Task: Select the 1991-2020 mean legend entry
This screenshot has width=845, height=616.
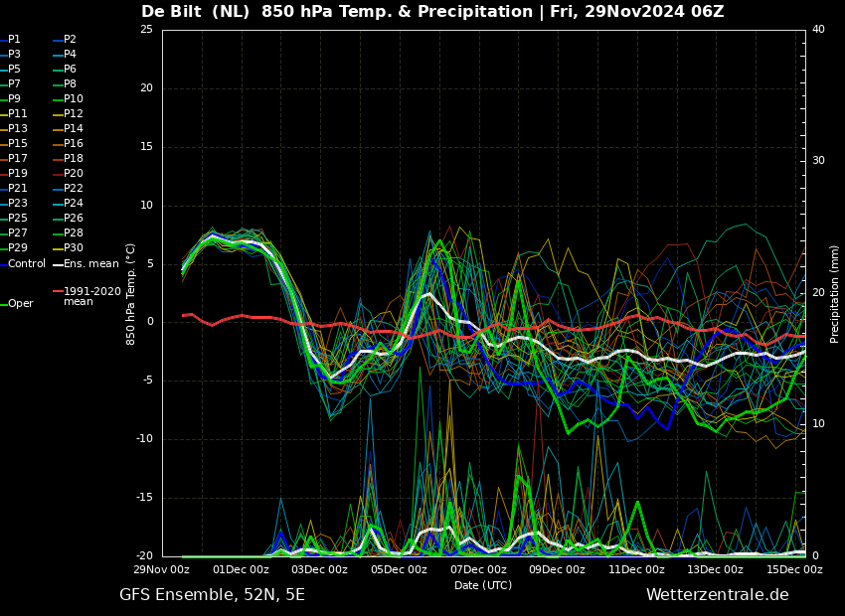Action: (x=91, y=296)
